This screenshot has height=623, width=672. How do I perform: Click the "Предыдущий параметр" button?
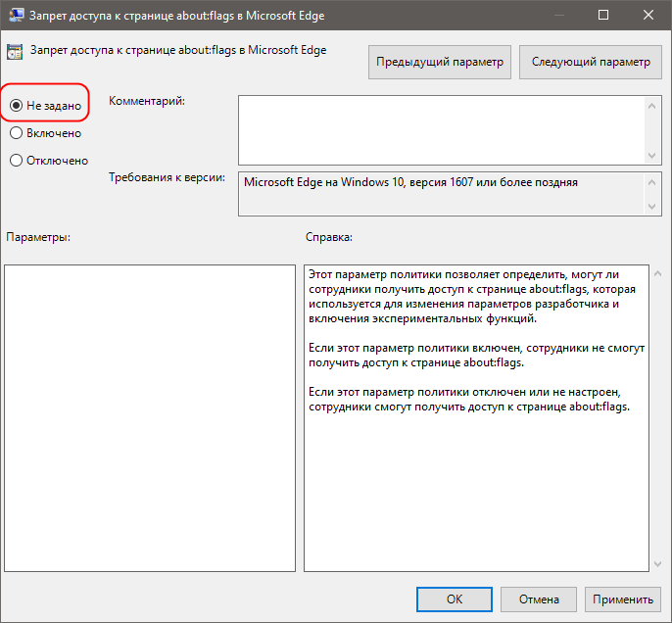click(x=439, y=62)
